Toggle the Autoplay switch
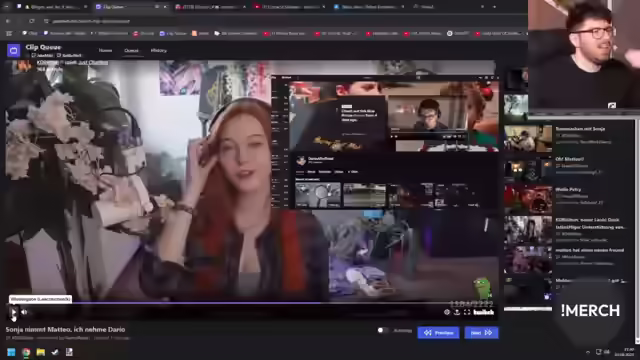The height and width of the screenshot is (360, 640). [x=383, y=330]
